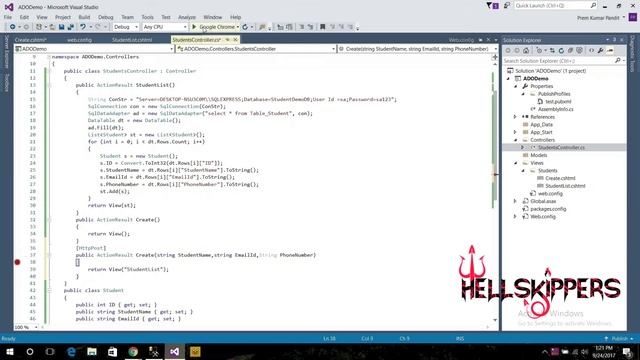Click the red breakpoint marker on line 38

click(17, 262)
